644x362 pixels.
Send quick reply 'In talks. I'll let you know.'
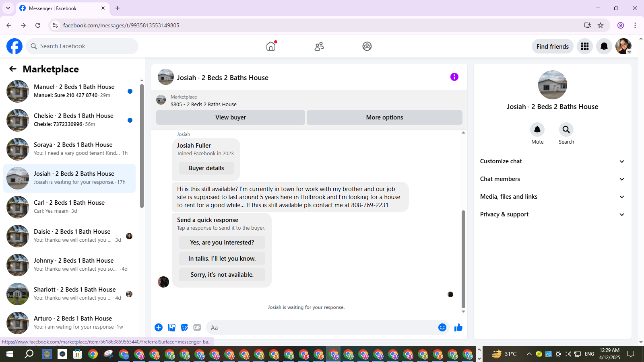222,259
